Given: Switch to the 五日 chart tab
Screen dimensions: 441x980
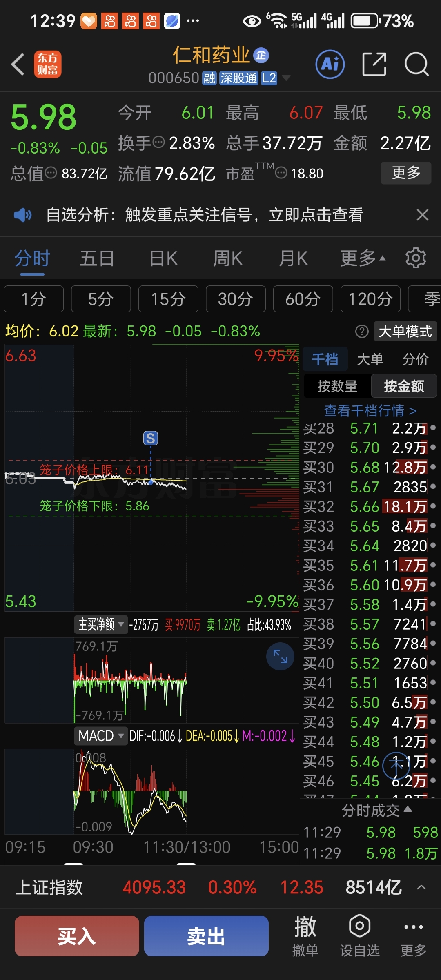Looking at the screenshot, I should (97, 258).
